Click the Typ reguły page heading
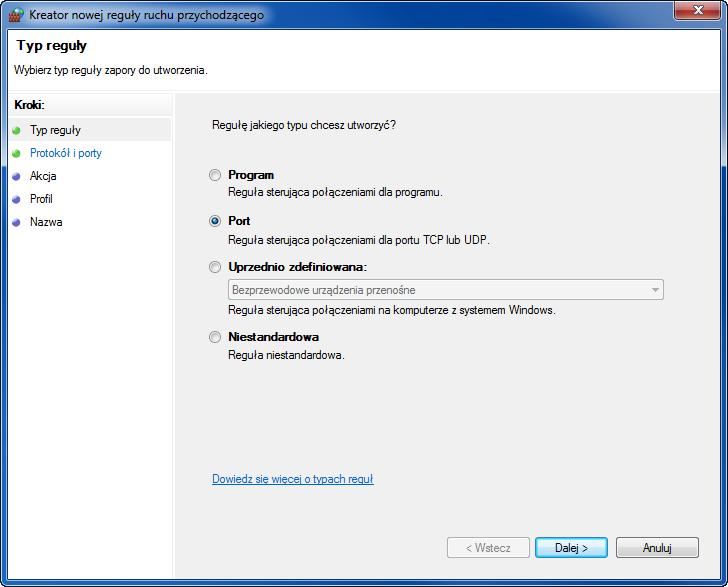 [x=52, y=46]
